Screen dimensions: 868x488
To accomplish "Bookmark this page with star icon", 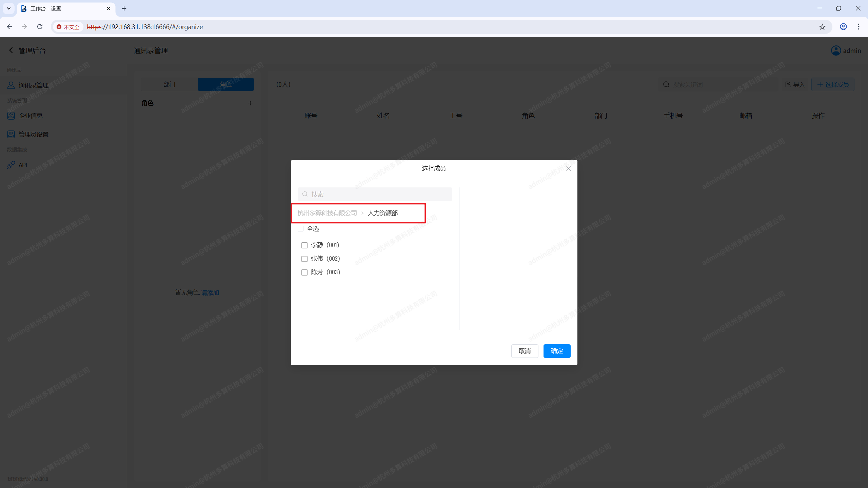I will [822, 27].
